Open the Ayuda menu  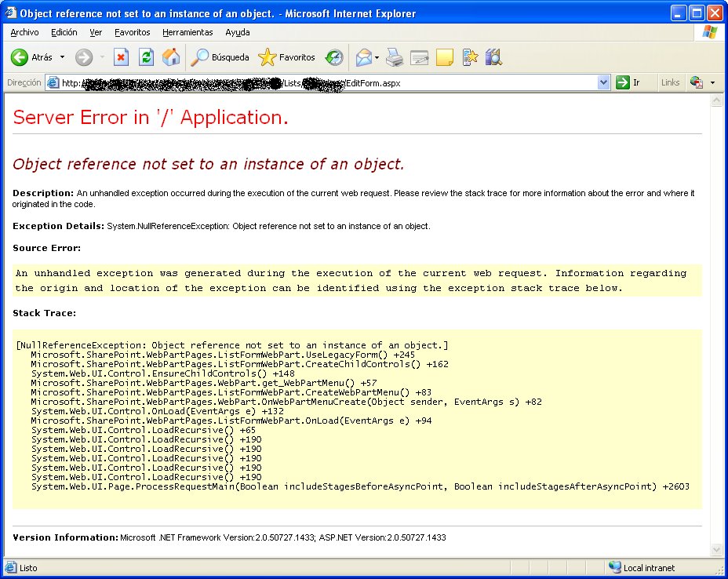[237, 32]
